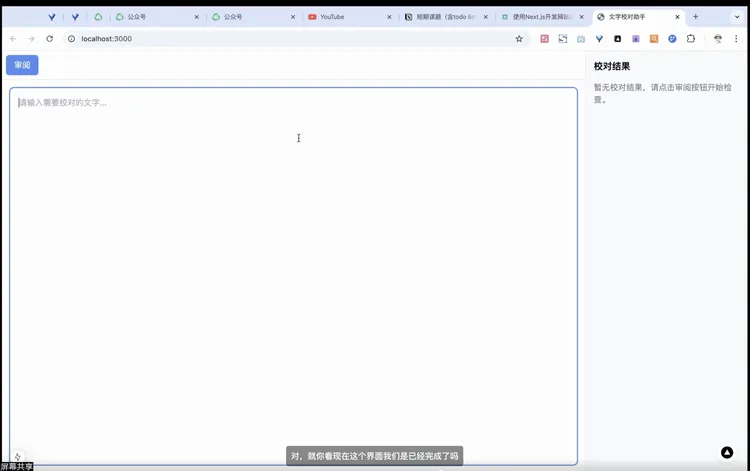The height and width of the screenshot is (471, 750).
Task: Open the Chrome profile avatar
Action: 717,39
